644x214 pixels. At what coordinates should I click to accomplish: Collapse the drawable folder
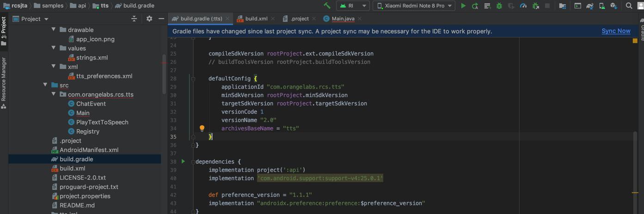pos(54,30)
